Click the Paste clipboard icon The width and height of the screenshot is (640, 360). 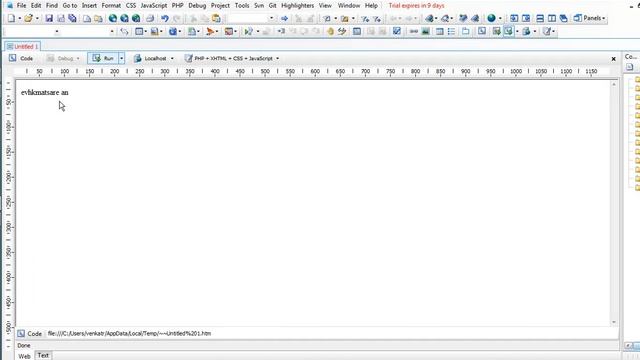216,18
